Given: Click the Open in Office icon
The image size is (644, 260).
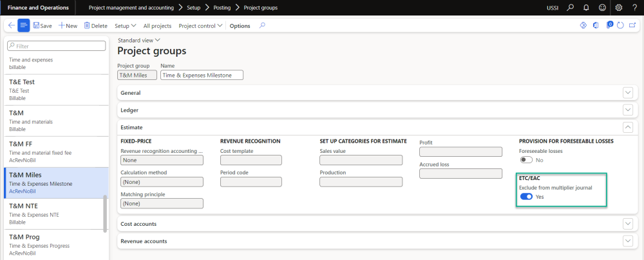Looking at the screenshot, I should click(x=596, y=26).
